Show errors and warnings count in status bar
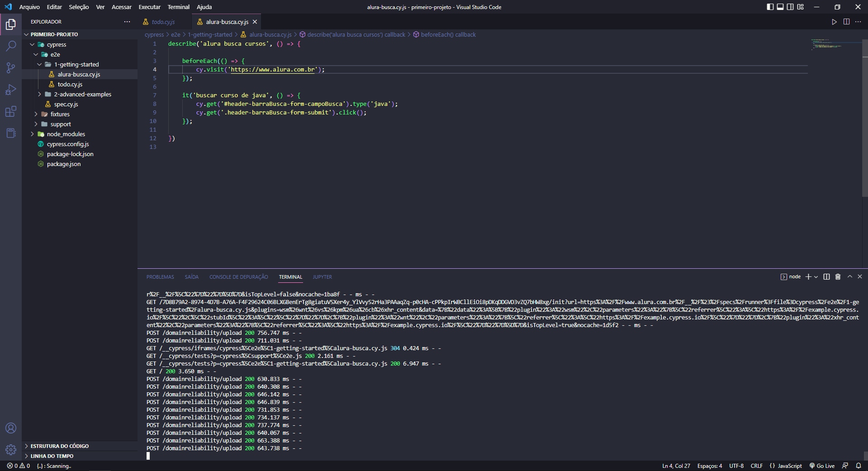Image resolution: width=868 pixels, height=471 pixels. pyautogui.click(x=19, y=466)
